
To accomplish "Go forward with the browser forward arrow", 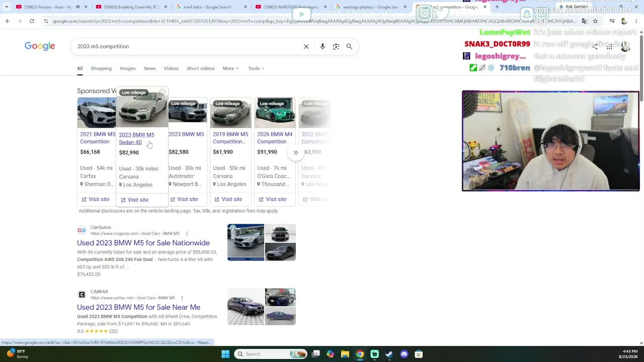I will 20,21.
